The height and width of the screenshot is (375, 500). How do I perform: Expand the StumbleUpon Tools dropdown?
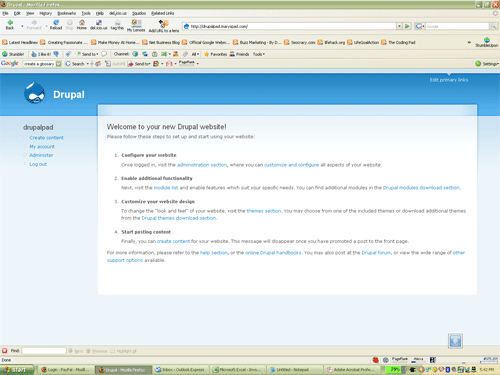click(259, 54)
